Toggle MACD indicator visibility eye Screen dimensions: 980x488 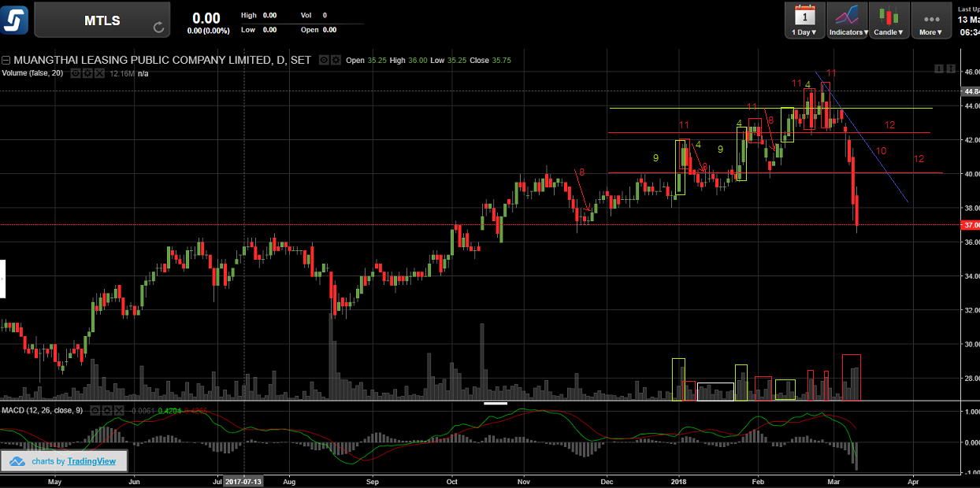(x=95, y=410)
